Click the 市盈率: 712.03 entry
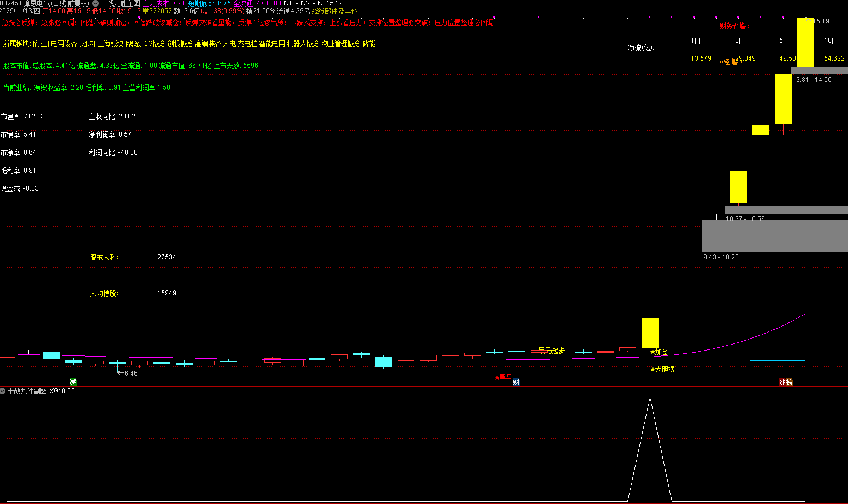 [22, 116]
